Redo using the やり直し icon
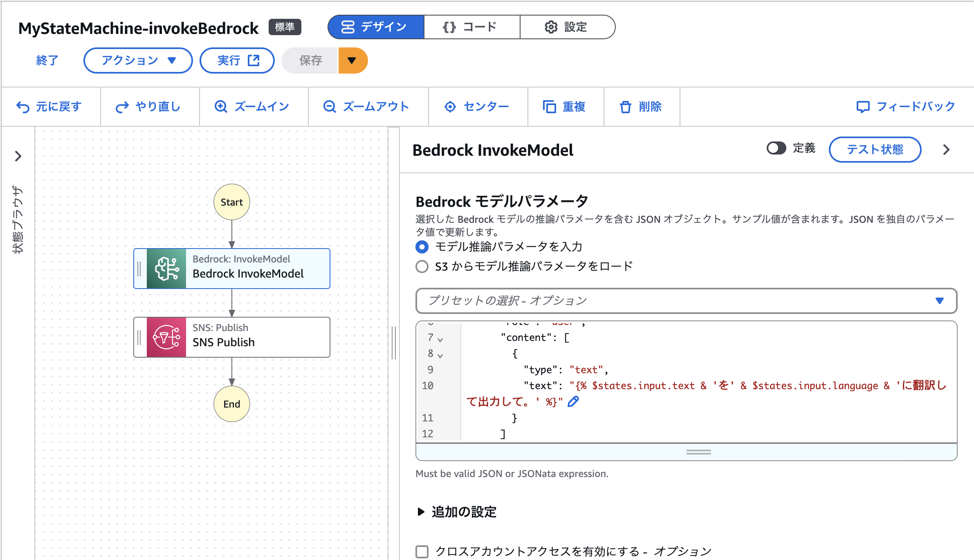The width and height of the screenshot is (974, 560). tap(149, 107)
